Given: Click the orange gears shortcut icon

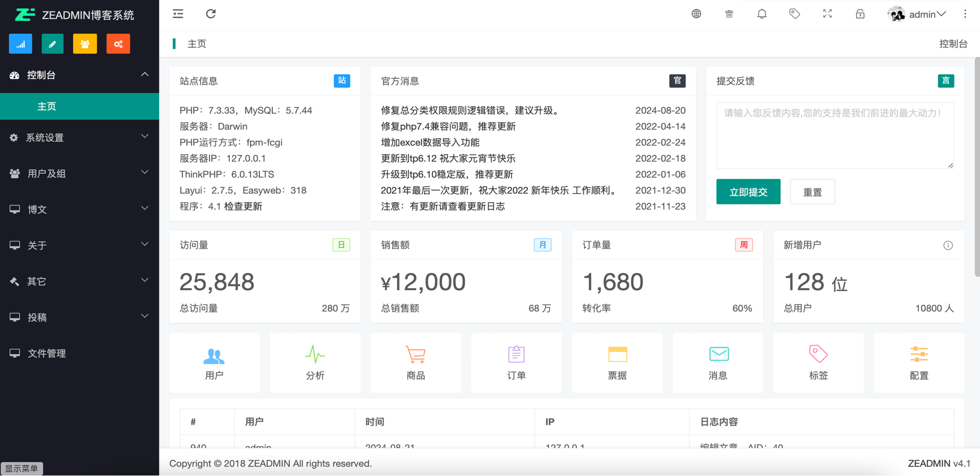Looking at the screenshot, I should pos(118,44).
